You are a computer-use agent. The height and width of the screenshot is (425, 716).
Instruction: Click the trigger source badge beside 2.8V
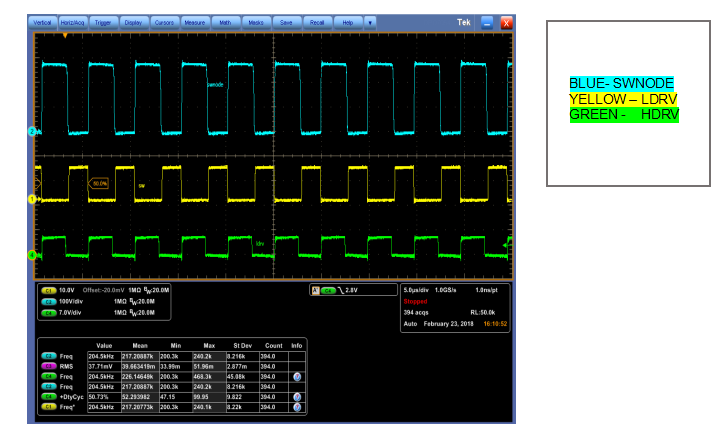pyautogui.click(x=329, y=290)
